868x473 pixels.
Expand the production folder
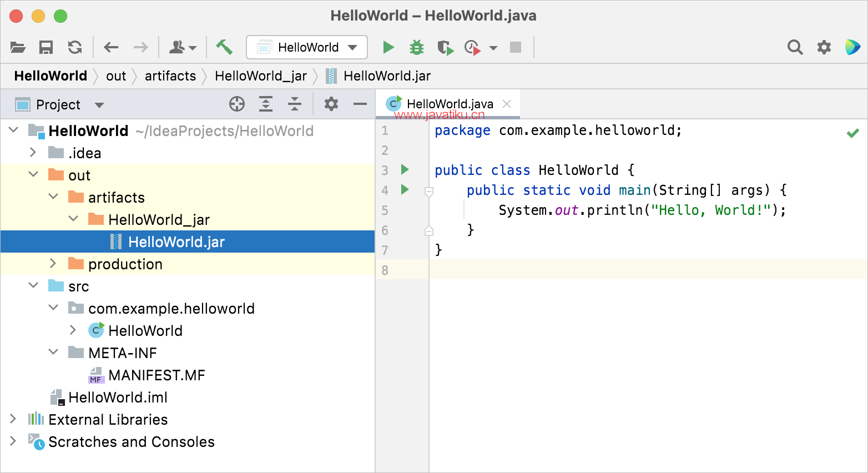(x=53, y=263)
